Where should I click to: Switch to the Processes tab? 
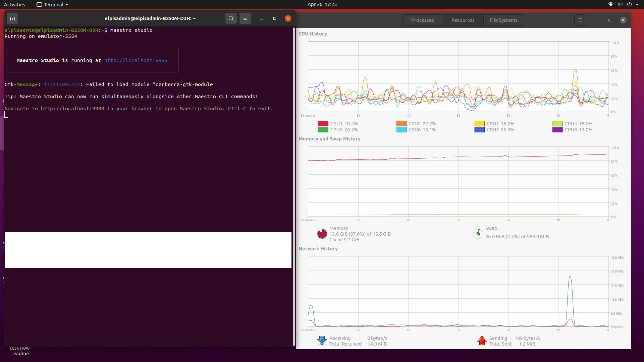422,20
